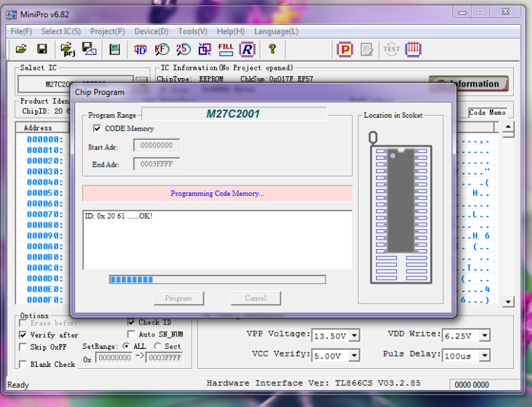Image resolution: width=532 pixels, height=407 pixels.
Task: Click the hex view scroll down arrow
Action: coord(508,302)
